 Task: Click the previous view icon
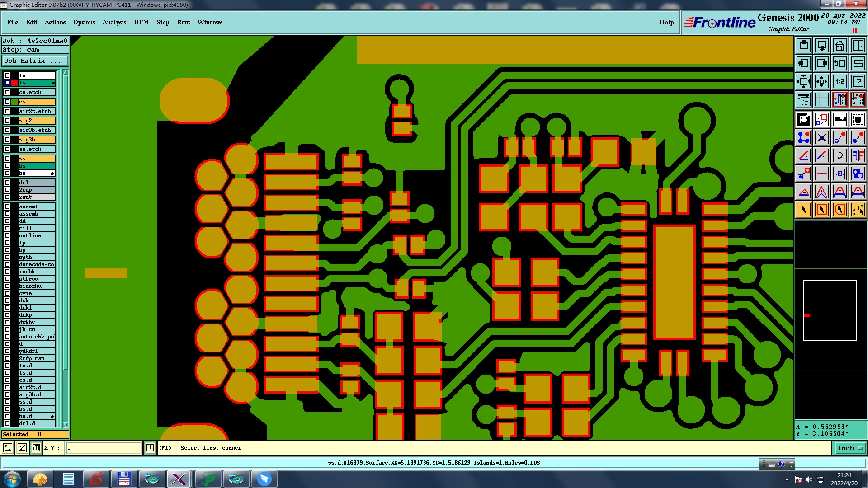(840, 63)
